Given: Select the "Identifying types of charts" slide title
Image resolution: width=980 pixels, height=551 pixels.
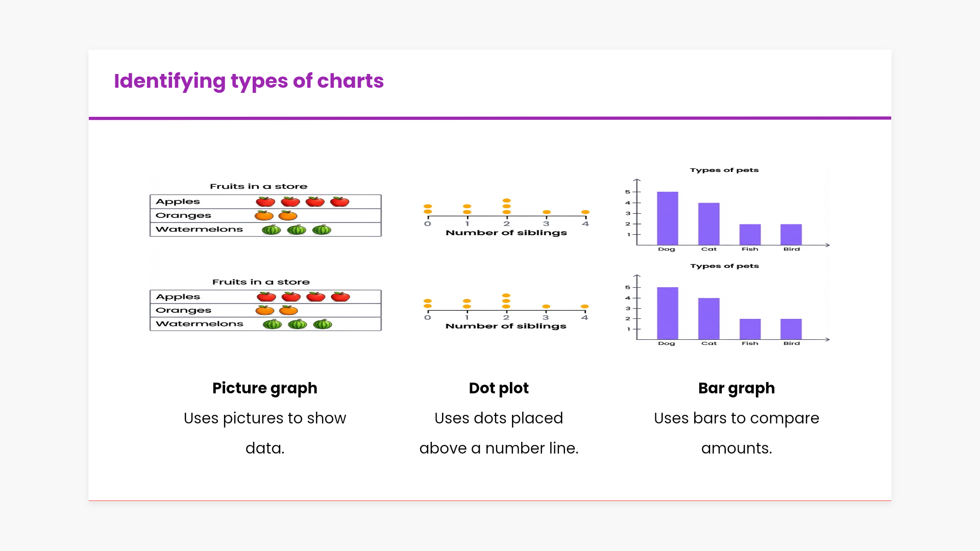Looking at the screenshot, I should (x=249, y=81).
